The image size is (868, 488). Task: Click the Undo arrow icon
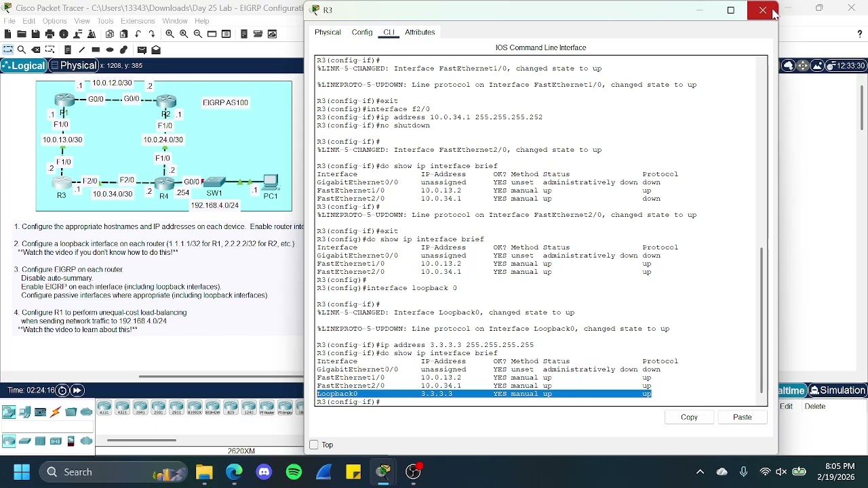point(138,34)
